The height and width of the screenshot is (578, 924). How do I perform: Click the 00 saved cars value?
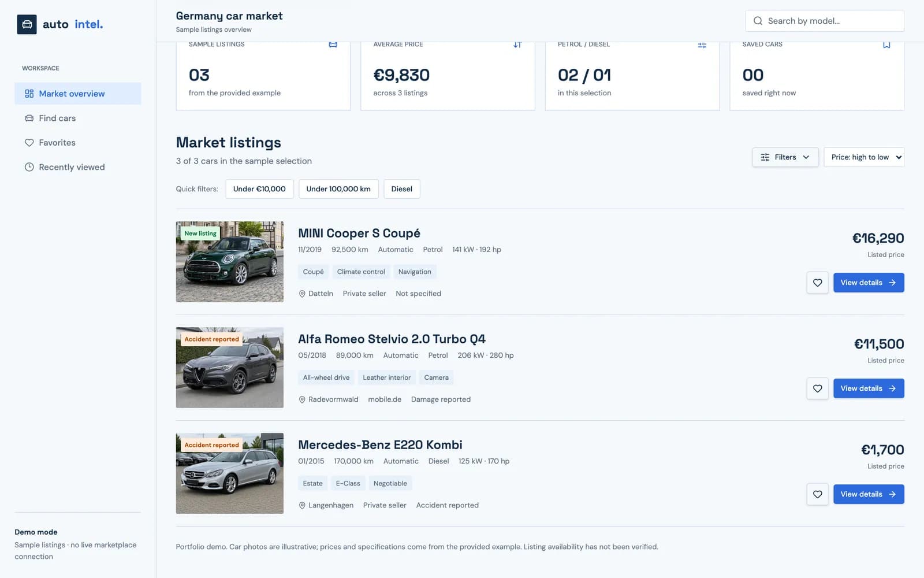coord(753,75)
